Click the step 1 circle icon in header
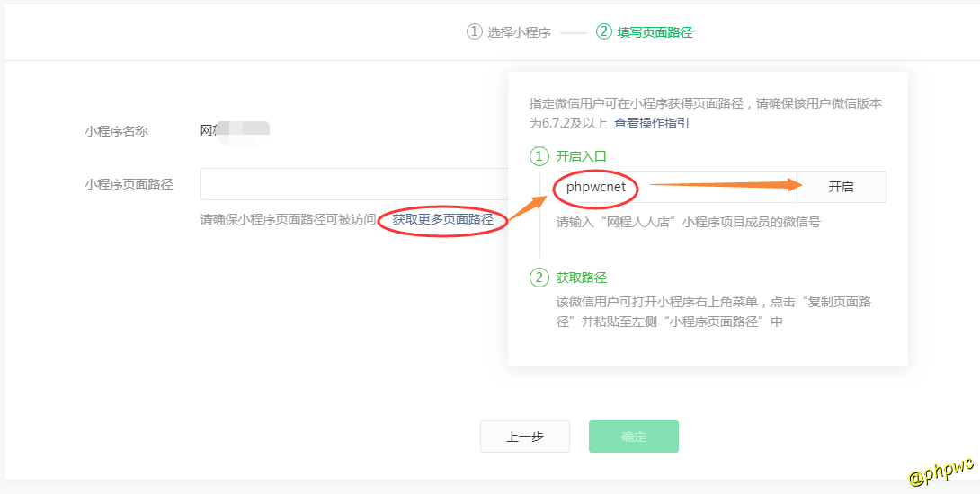Image resolution: width=980 pixels, height=494 pixels. pyautogui.click(x=475, y=32)
